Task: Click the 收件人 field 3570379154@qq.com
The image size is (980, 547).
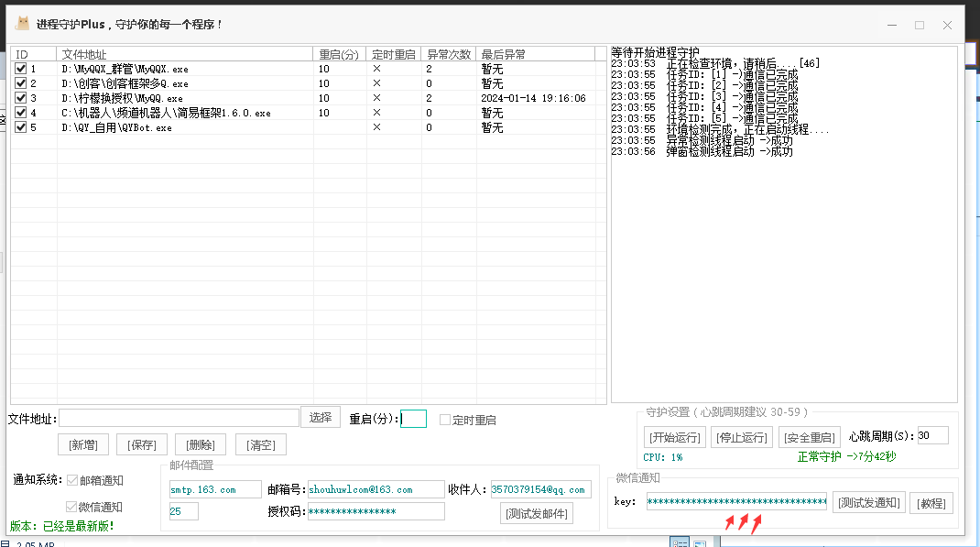Action: (x=541, y=489)
